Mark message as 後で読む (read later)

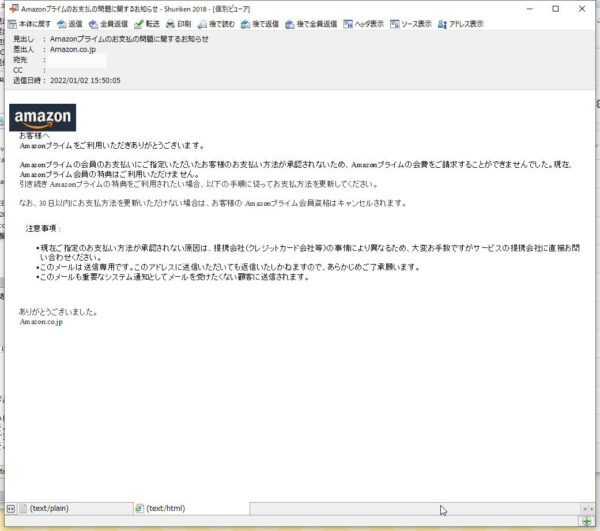click(x=216, y=24)
